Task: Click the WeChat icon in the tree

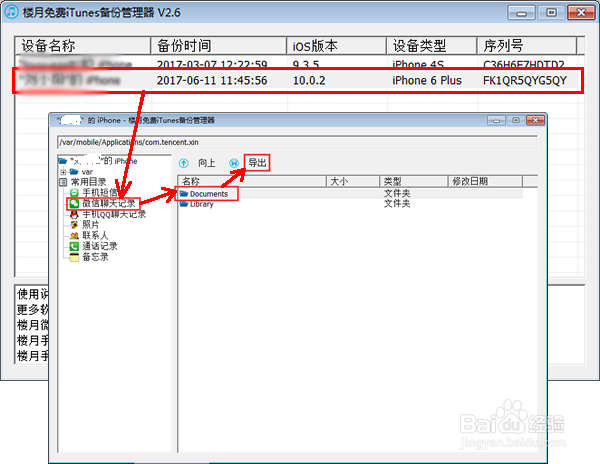Action: coord(74,204)
